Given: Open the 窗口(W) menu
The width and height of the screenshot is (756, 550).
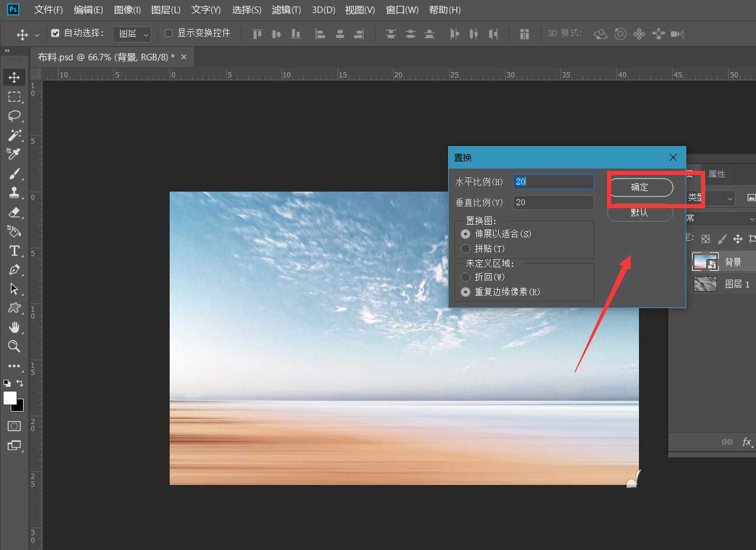Looking at the screenshot, I should pos(402,10).
